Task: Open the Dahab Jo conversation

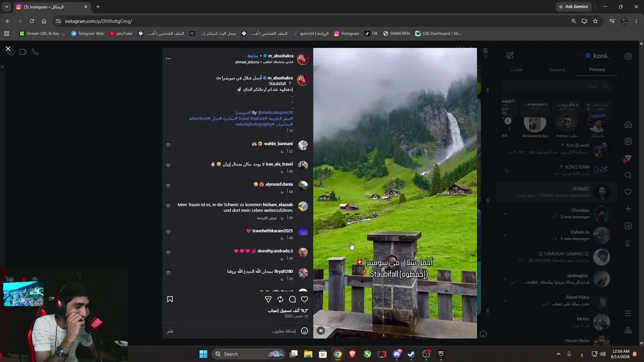Action: pyautogui.click(x=557, y=235)
